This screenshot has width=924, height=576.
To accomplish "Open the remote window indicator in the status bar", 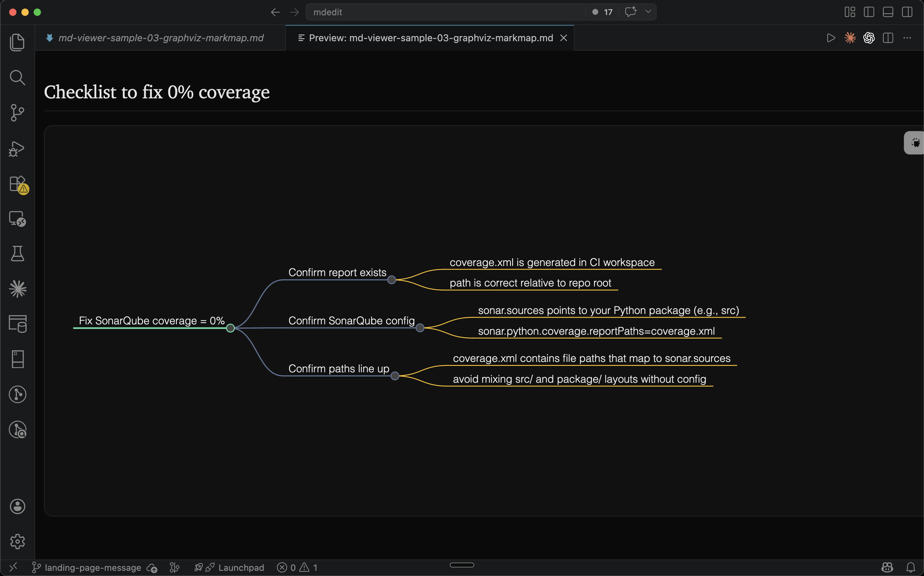I will 13,568.
